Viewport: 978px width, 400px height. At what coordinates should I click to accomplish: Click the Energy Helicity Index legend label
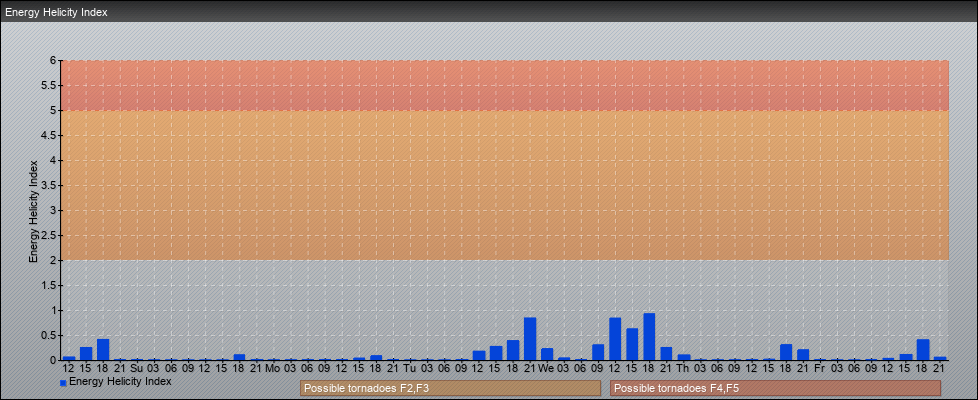pos(120,381)
